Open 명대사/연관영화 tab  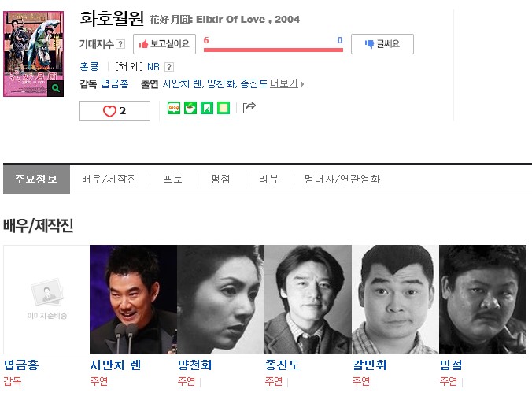pyautogui.click(x=342, y=179)
